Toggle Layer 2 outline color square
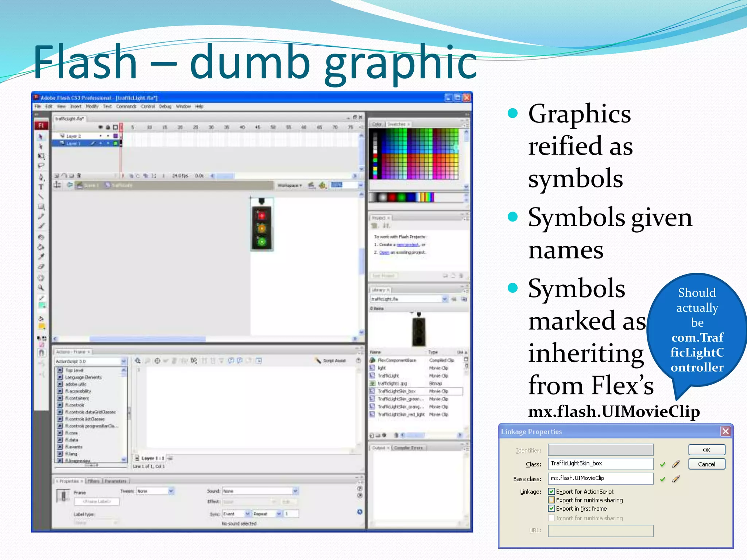The height and width of the screenshot is (560, 747). point(116,136)
